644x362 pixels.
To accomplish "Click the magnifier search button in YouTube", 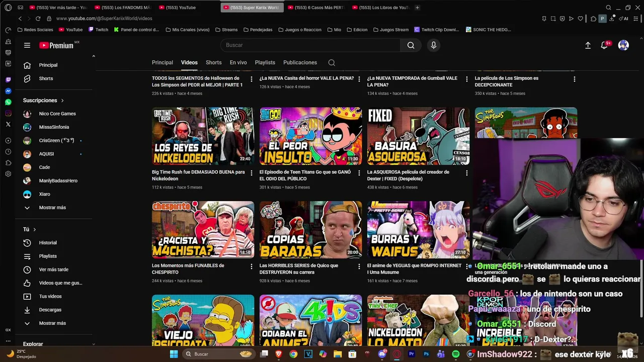I will (411, 45).
